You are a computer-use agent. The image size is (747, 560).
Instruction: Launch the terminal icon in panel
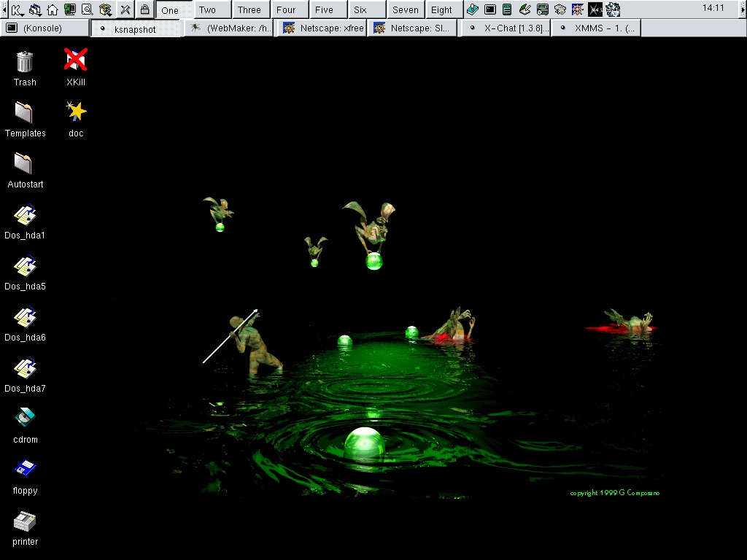click(x=489, y=9)
